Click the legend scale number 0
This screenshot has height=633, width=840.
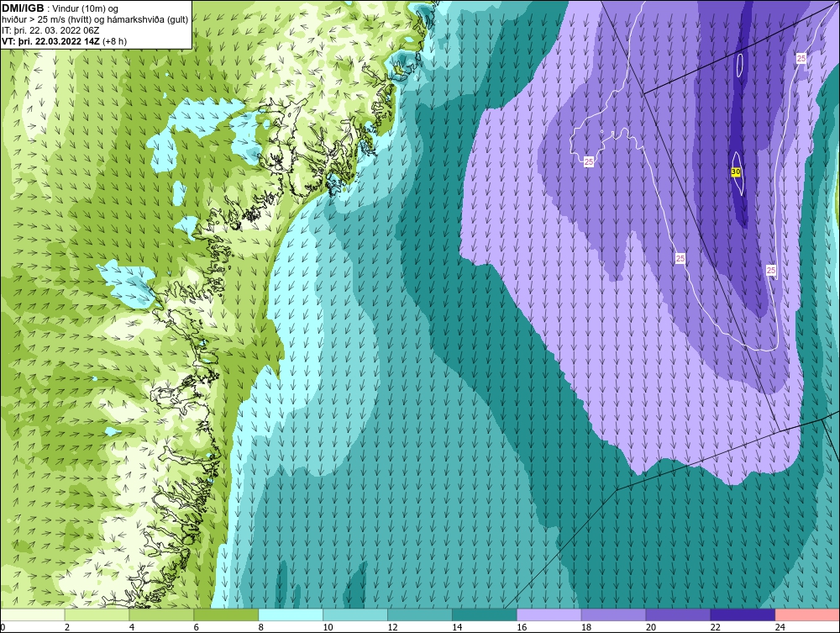point(3,627)
